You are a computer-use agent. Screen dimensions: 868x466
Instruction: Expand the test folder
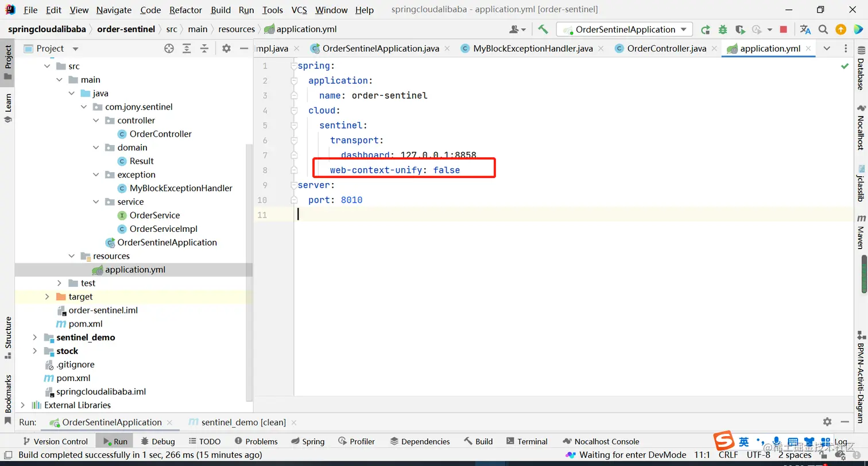[x=59, y=283]
